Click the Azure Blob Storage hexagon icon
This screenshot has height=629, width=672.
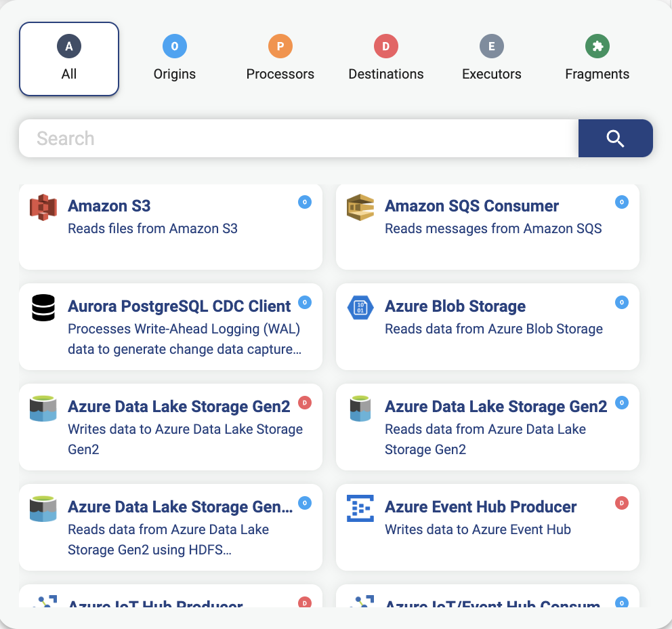(360, 308)
